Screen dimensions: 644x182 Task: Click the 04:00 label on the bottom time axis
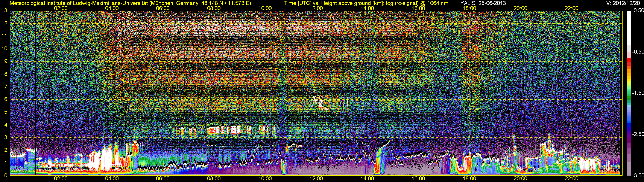[x=112, y=179]
